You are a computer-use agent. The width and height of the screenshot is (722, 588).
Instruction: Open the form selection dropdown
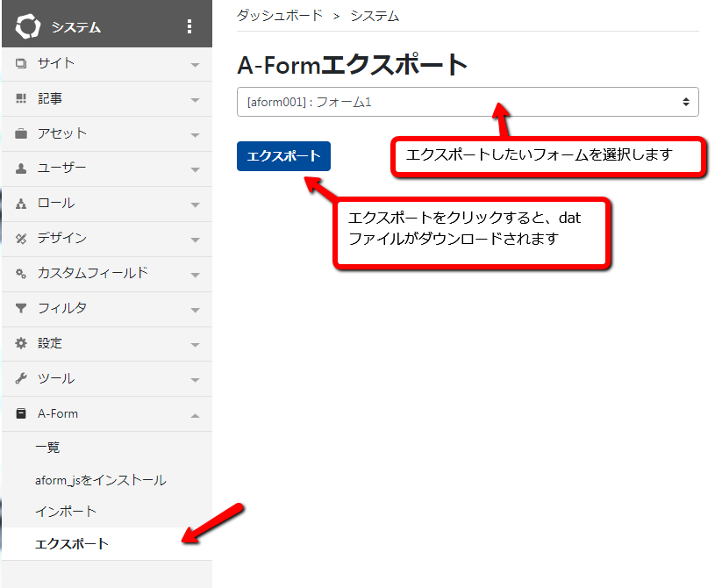(468, 102)
